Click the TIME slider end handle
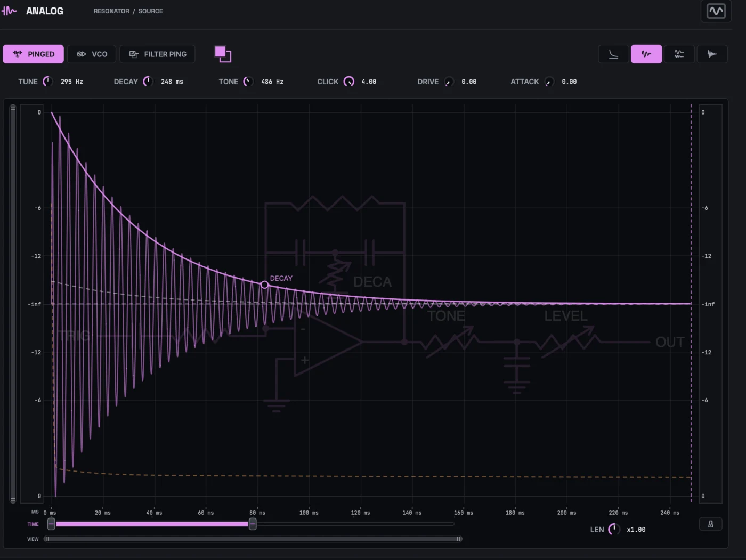The width and height of the screenshot is (746, 560). [253, 524]
